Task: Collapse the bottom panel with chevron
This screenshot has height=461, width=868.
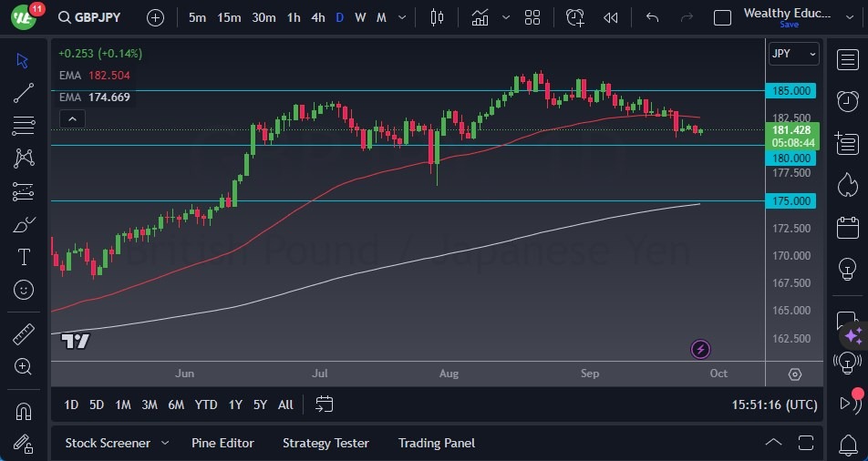Action: click(773, 443)
